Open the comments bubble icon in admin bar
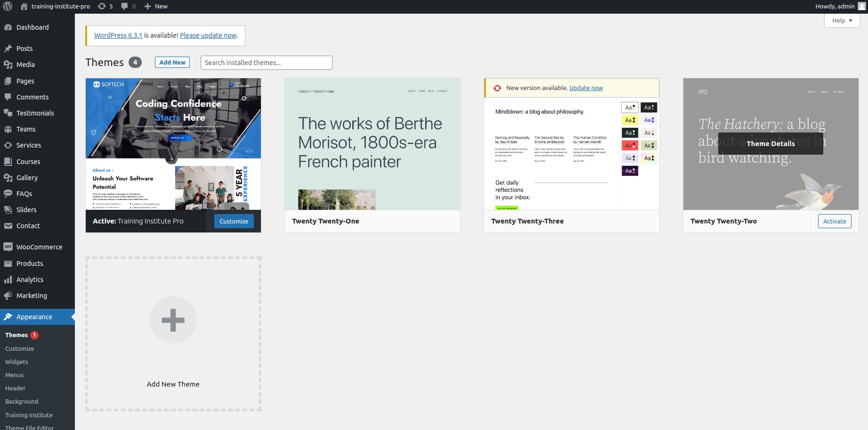The image size is (868, 430). tap(124, 6)
